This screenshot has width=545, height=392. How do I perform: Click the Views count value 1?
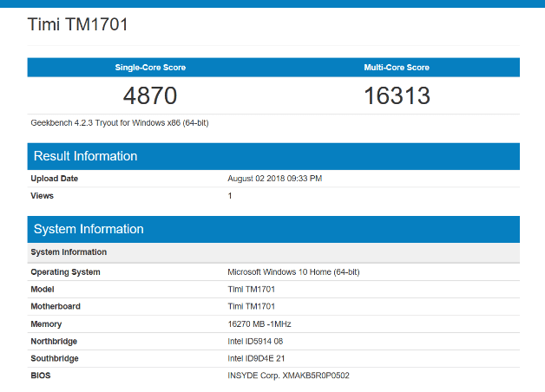230,196
